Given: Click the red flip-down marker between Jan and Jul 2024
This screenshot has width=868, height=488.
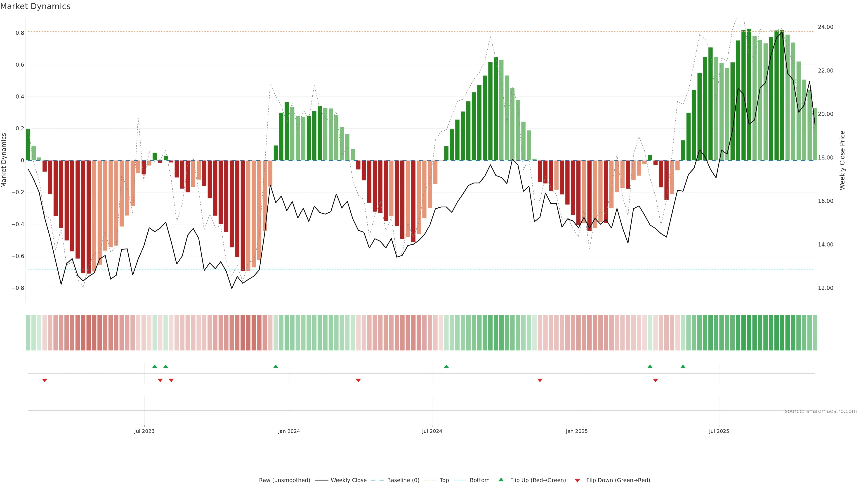Looking at the screenshot, I should 358,380.
